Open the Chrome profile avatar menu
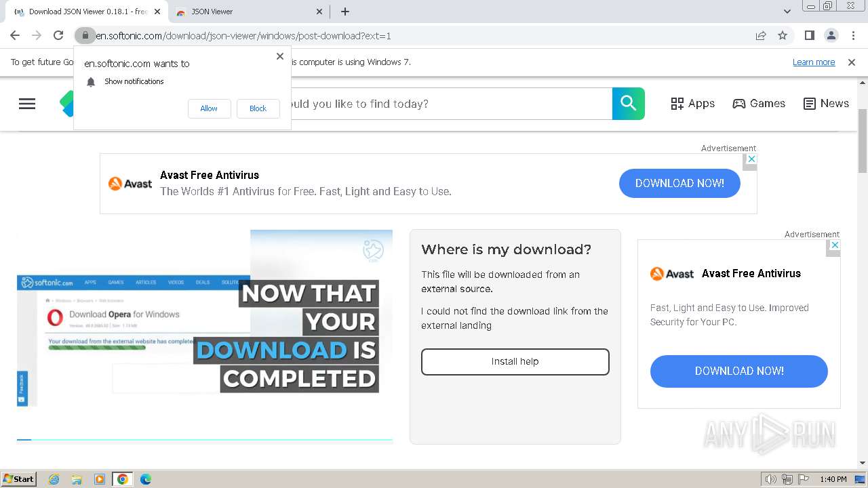This screenshot has height=488, width=868. [x=831, y=35]
